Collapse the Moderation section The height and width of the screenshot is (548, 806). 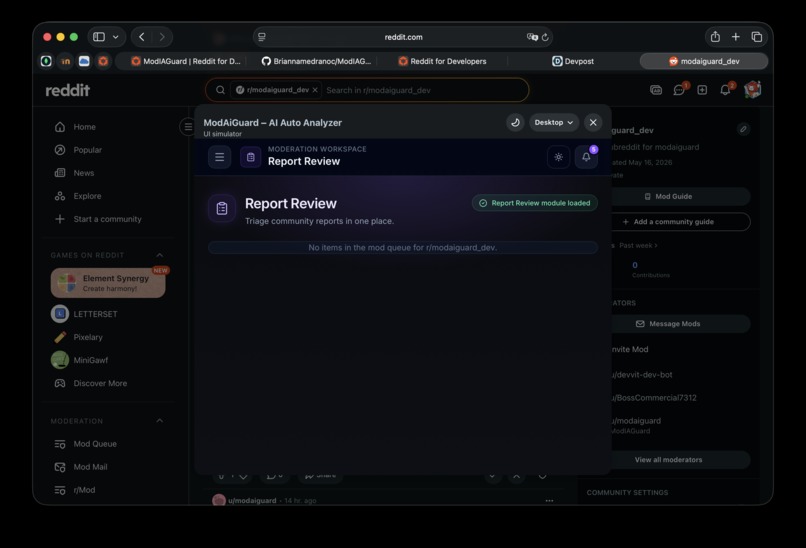160,421
